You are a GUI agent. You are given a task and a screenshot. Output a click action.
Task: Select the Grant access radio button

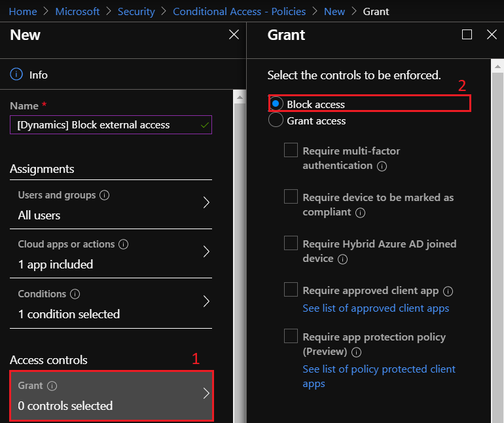pos(276,120)
